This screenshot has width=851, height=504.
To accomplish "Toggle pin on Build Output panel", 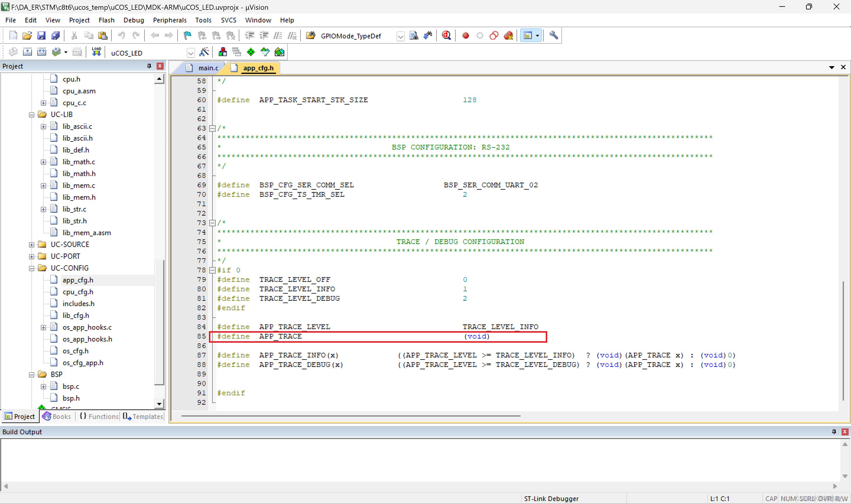I will tap(834, 432).
